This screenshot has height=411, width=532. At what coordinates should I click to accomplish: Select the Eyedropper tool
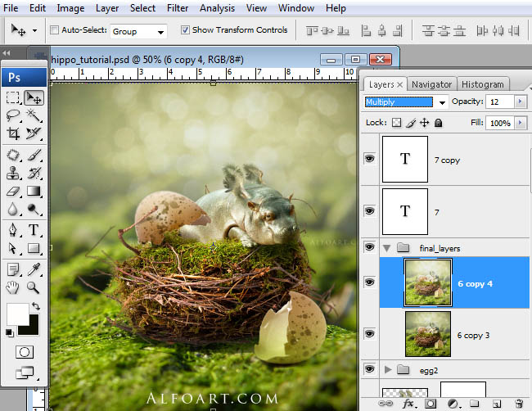(34, 270)
